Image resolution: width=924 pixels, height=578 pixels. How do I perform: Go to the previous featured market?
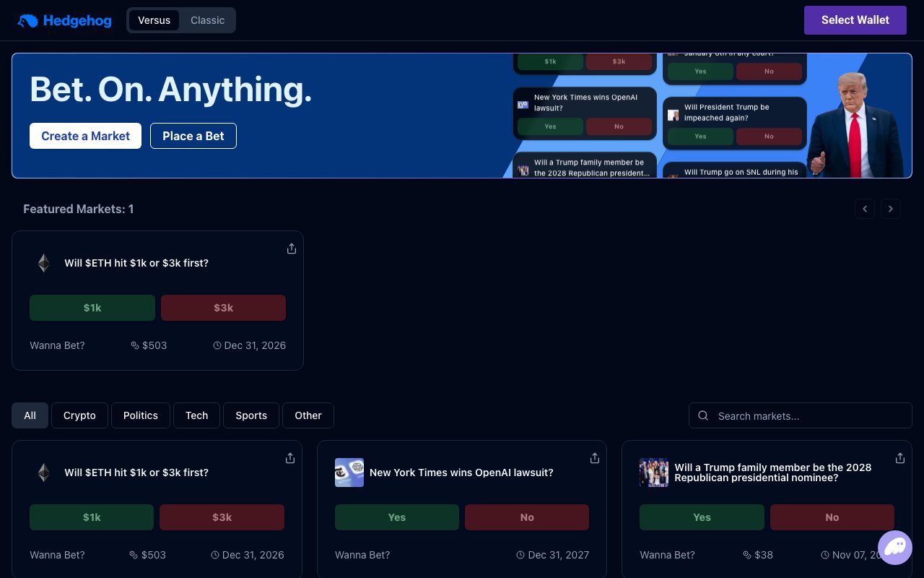[x=865, y=209]
